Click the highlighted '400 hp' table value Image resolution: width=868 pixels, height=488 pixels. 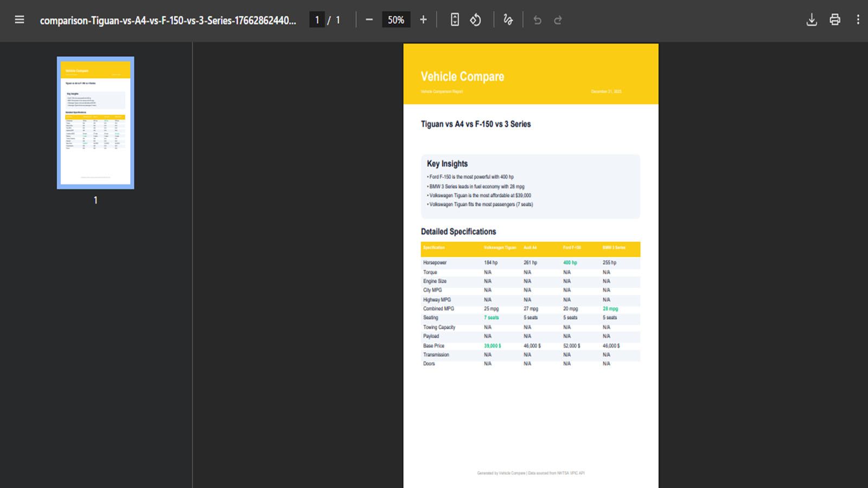(x=570, y=262)
